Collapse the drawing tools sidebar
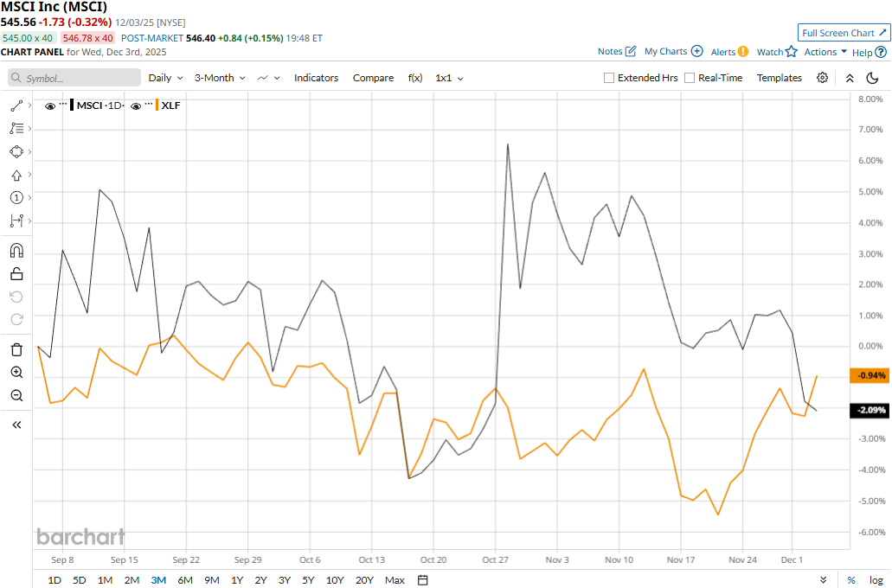Viewport: 892px width, 588px height. (x=16, y=425)
